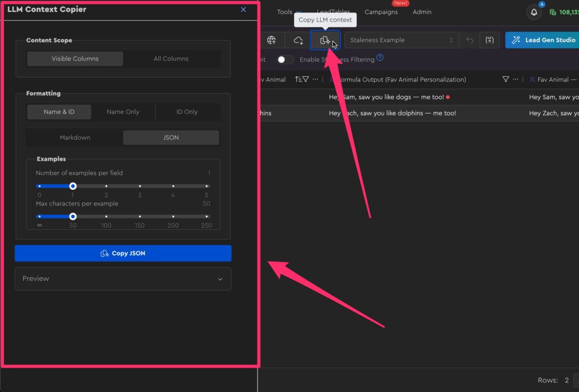
Task: Go to the Campaigns tab
Action: (x=381, y=12)
